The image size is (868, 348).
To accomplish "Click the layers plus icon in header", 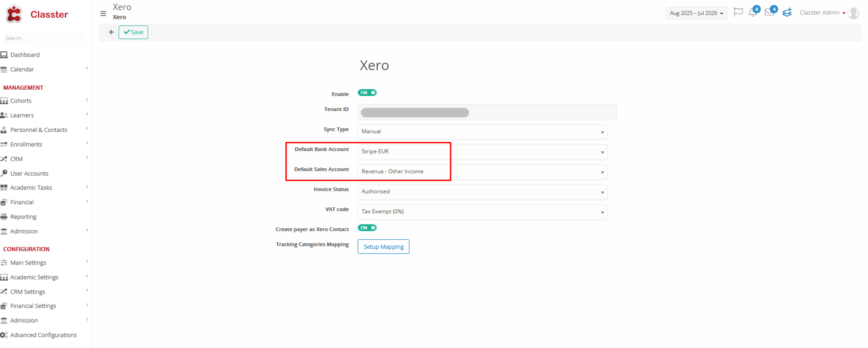I will pyautogui.click(x=787, y=12).
